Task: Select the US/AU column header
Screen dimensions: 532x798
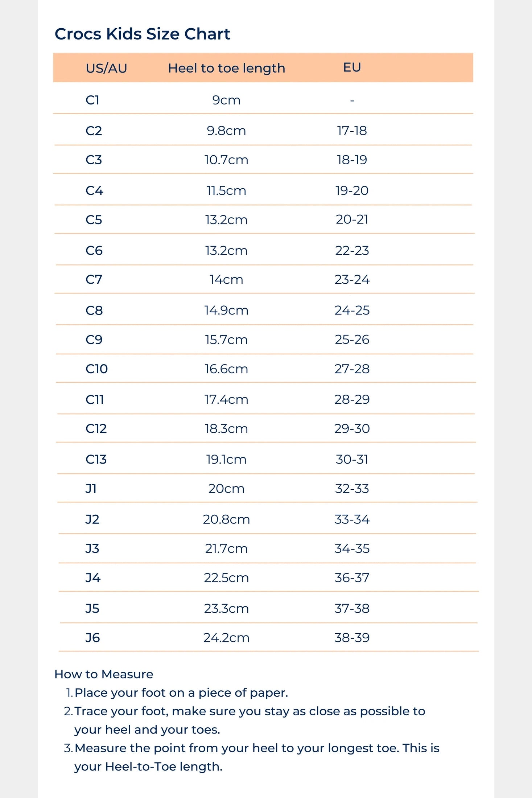Action: 106,68
